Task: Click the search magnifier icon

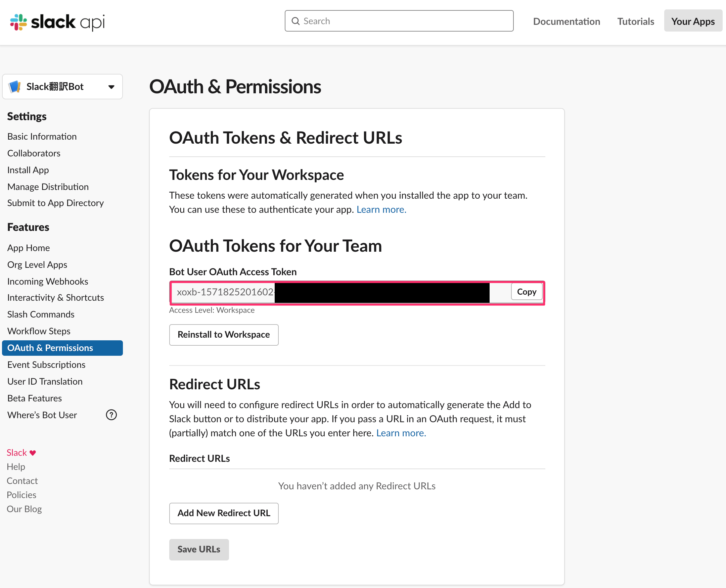Action: pos(296,21)
